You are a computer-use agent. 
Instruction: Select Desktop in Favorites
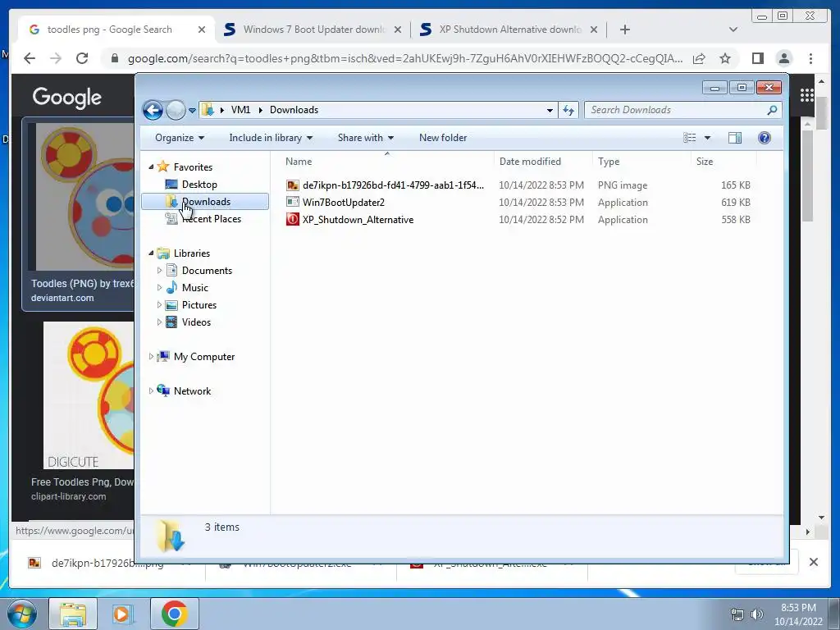[x=199, y=185]
